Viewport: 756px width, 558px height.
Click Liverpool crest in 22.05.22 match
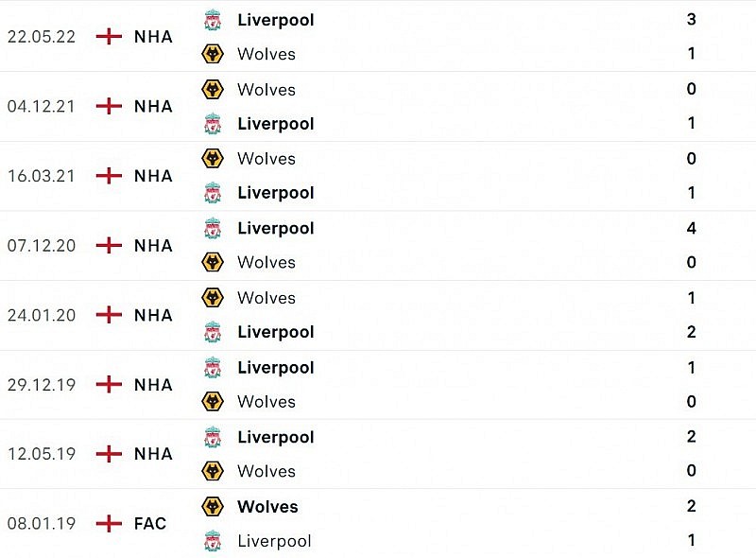pos(213,20)
